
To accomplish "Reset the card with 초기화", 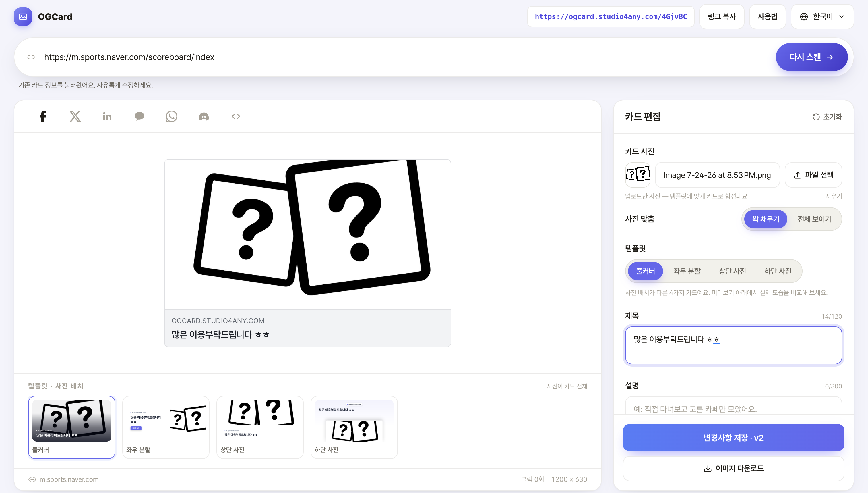I will pos(827,117).
